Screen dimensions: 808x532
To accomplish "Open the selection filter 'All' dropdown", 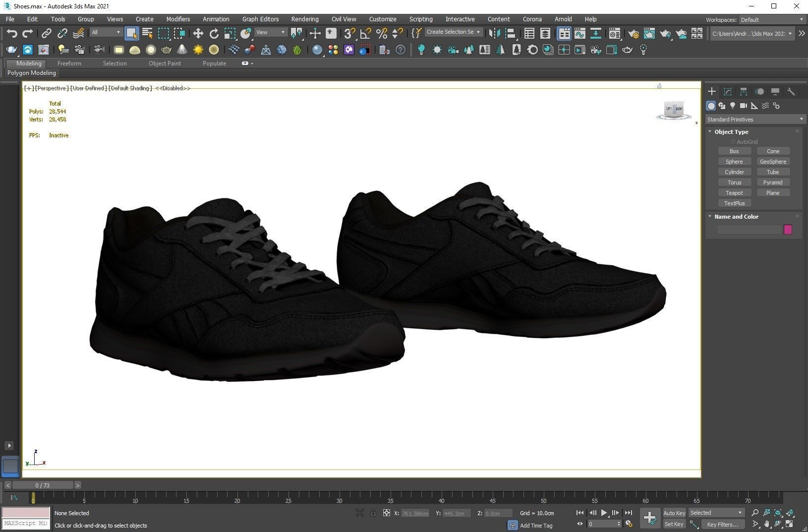I will point(106,32).
